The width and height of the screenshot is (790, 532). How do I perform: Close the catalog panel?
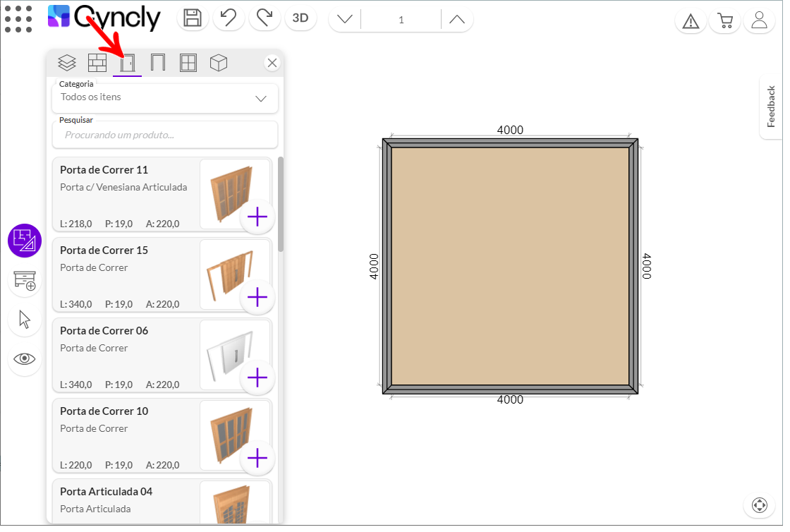pyautogui.click(x=272, y=63)
